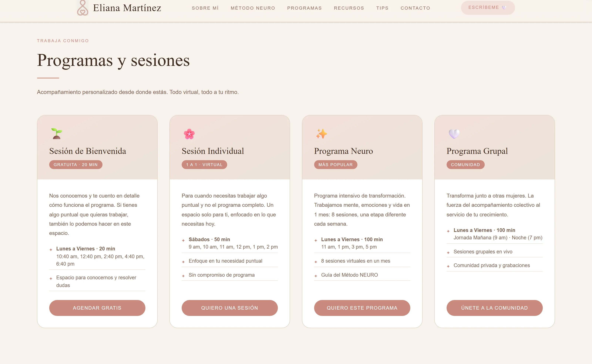Screen dimensions: 592x364
Task: Click 'Comunidad privada y grabaciones' item
Action: click(x=492, y=265)
